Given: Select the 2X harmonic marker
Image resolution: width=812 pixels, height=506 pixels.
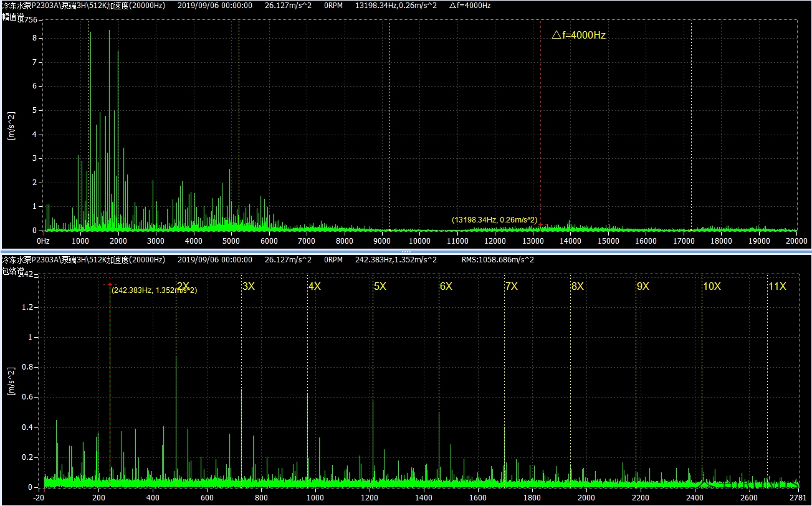Looking at the screenshot, I should click(x=183, y=286).
